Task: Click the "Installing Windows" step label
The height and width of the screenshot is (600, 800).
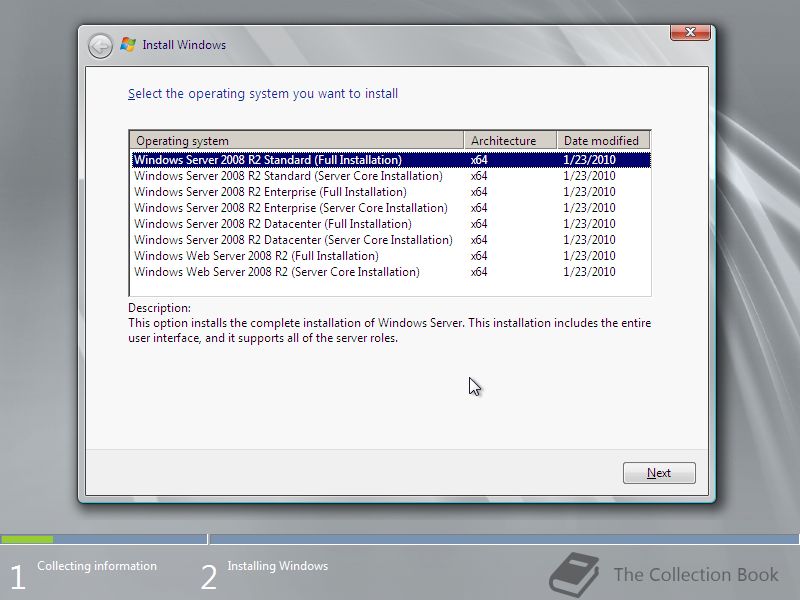Action: [278, 566]
